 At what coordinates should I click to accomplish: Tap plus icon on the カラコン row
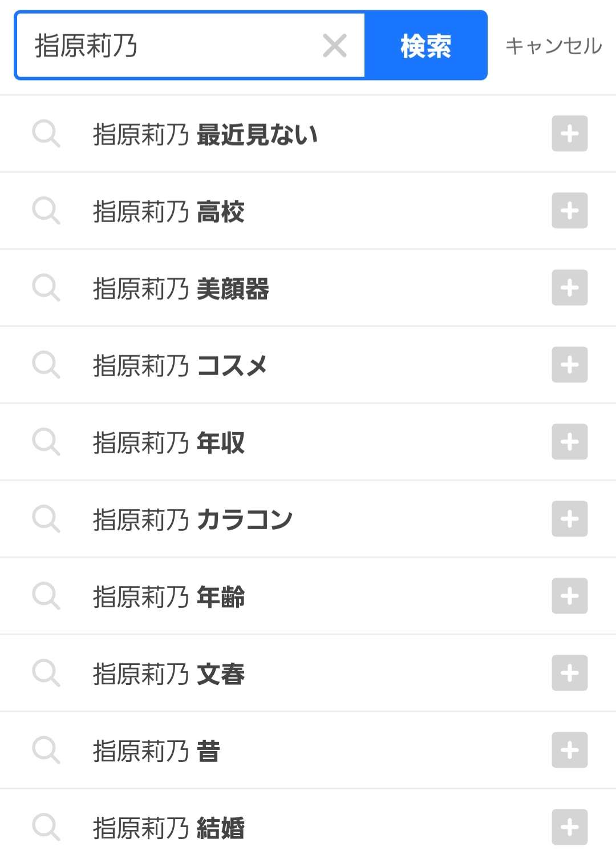click(569, 519)
